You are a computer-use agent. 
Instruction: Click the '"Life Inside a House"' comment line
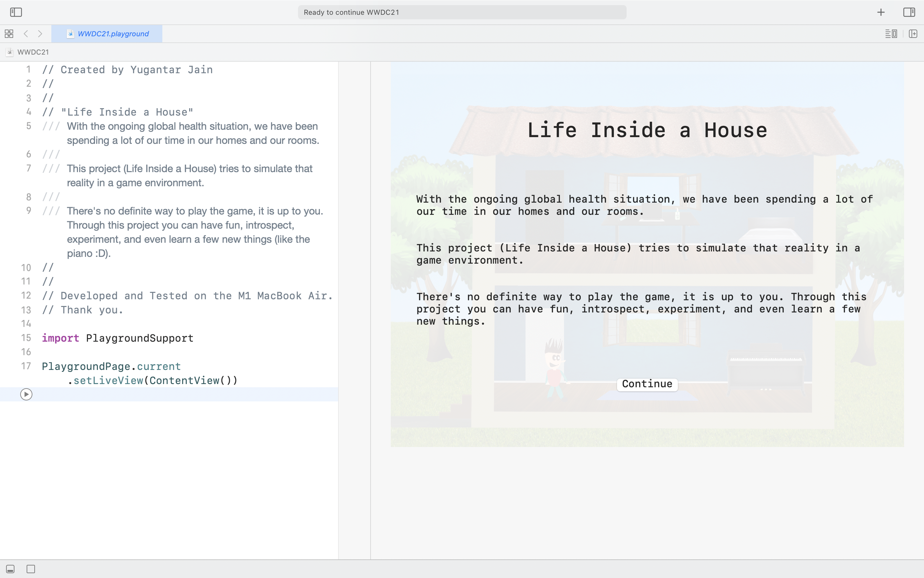point(118,112)
